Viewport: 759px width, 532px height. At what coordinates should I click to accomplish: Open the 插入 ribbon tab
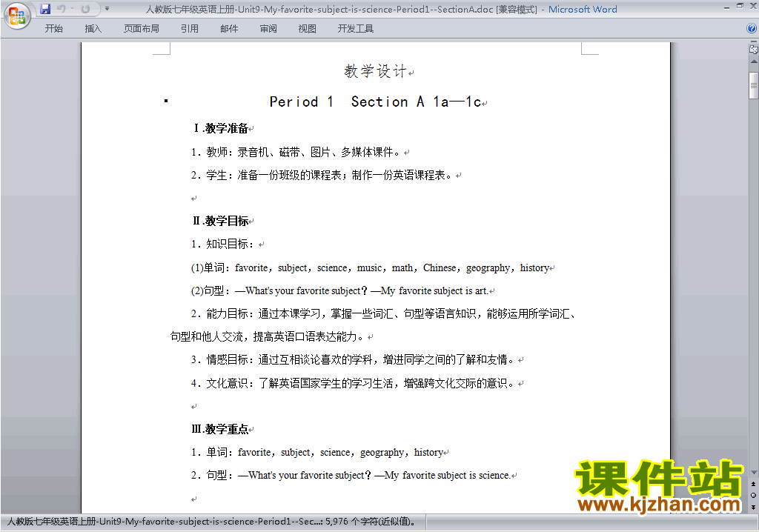click(x=93, y=29)
